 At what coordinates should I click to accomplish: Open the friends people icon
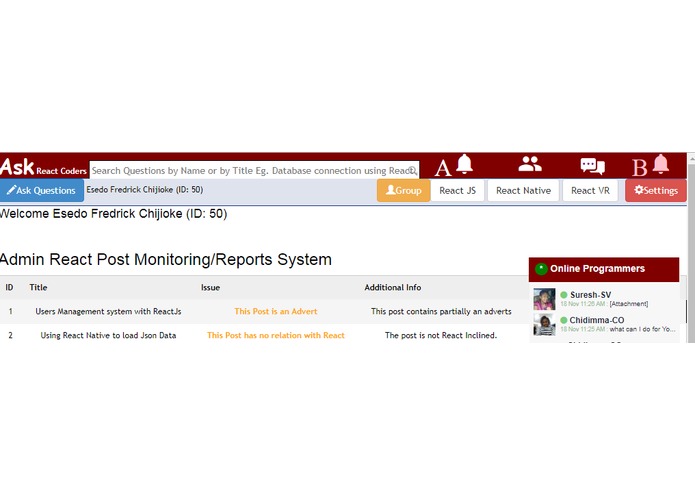530,164
